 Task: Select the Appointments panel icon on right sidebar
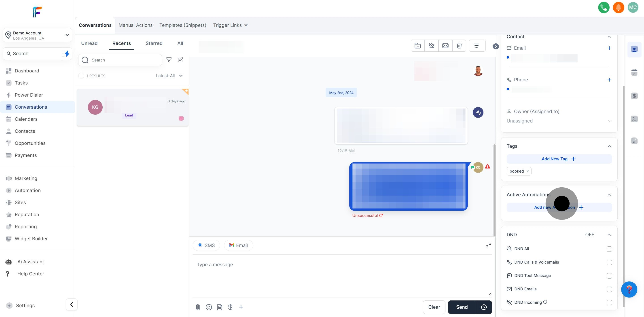(x=634, y=72)
